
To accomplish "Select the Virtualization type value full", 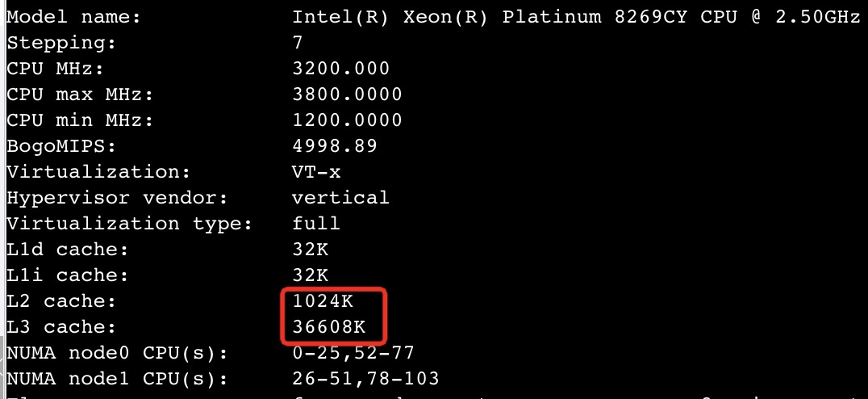I will (x=316, y=224).
